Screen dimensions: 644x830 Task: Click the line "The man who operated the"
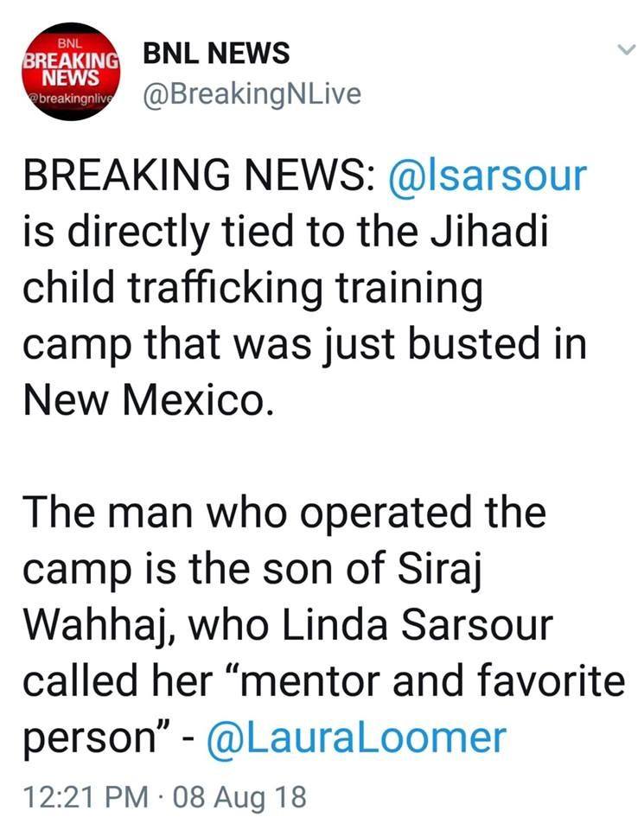pos(285,514)
